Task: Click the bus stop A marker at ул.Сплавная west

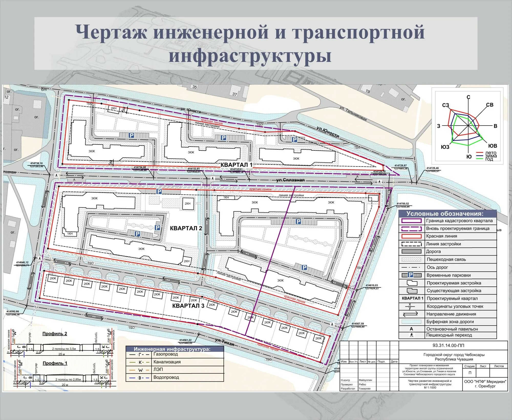Action: tap(74, 180)
